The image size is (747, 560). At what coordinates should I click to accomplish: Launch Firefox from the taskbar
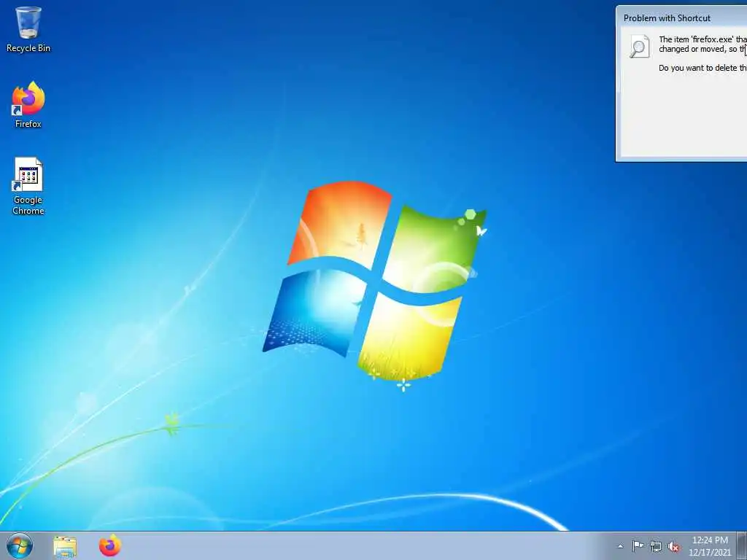point(110,545)
